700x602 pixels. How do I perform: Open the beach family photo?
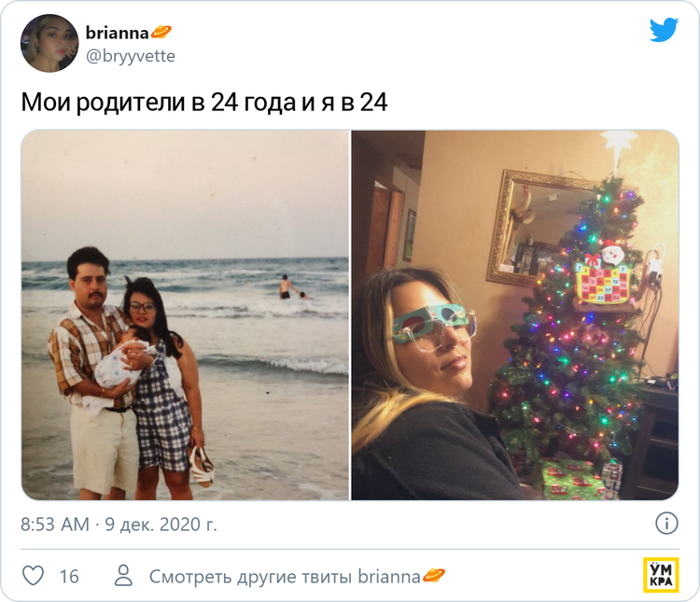(x=186, y=315)
